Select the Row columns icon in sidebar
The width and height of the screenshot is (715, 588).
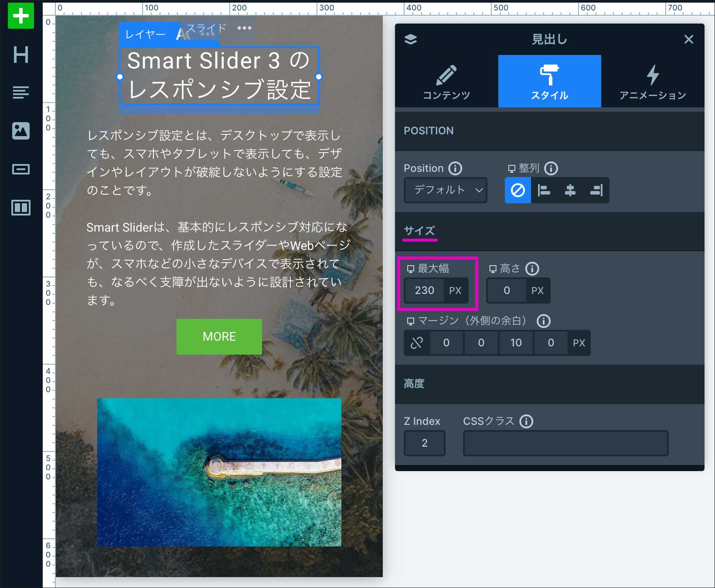pyautogui.click(x=20, y=208)
